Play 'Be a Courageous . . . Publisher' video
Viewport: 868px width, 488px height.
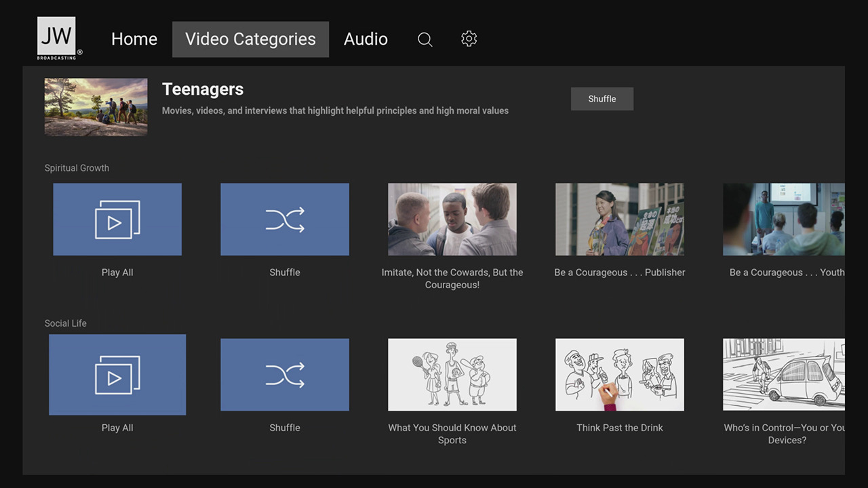click(x=620, y=220)
